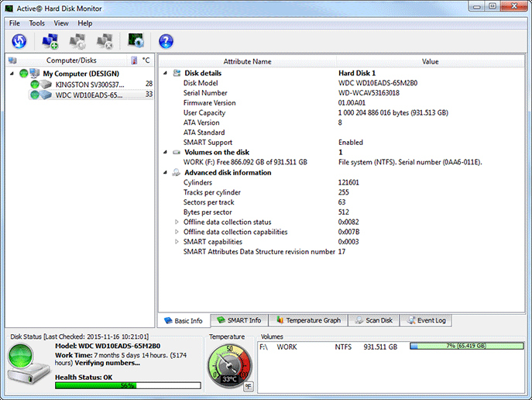Switch to the Basic Info tab
Screen dimensions: 532x400
point(184,321)
